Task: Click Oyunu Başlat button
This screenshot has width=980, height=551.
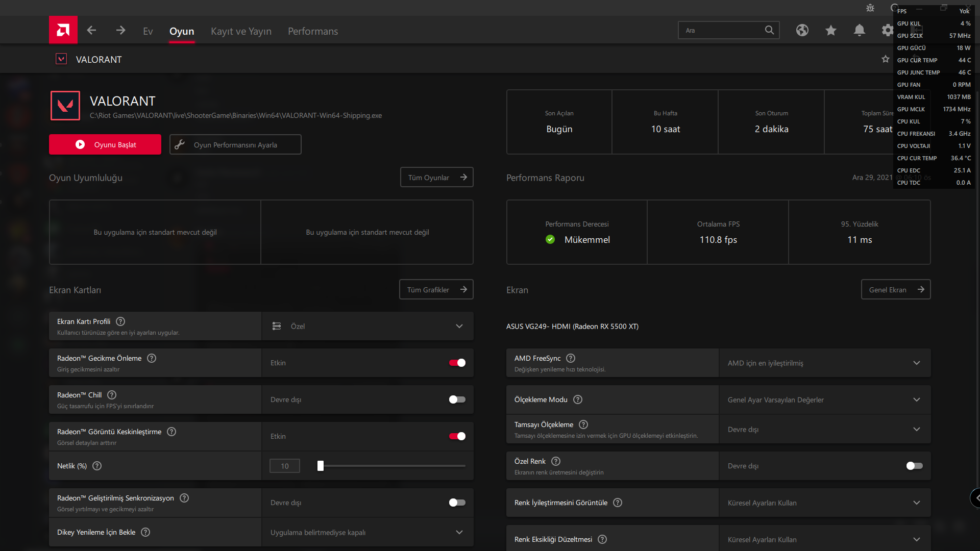Action: coord(105,144)
